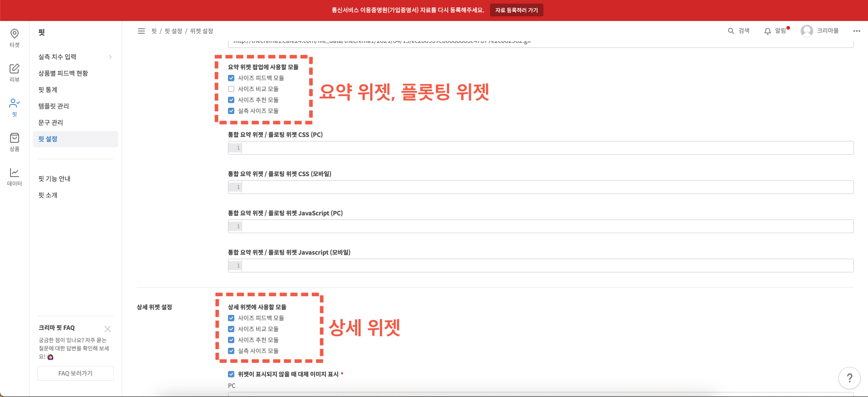This screenshot has height=397, width=868.
Task: Uncheck 사이즈 비교 모듈 in 상세 위젯
Action: click(x=231, y=329)
